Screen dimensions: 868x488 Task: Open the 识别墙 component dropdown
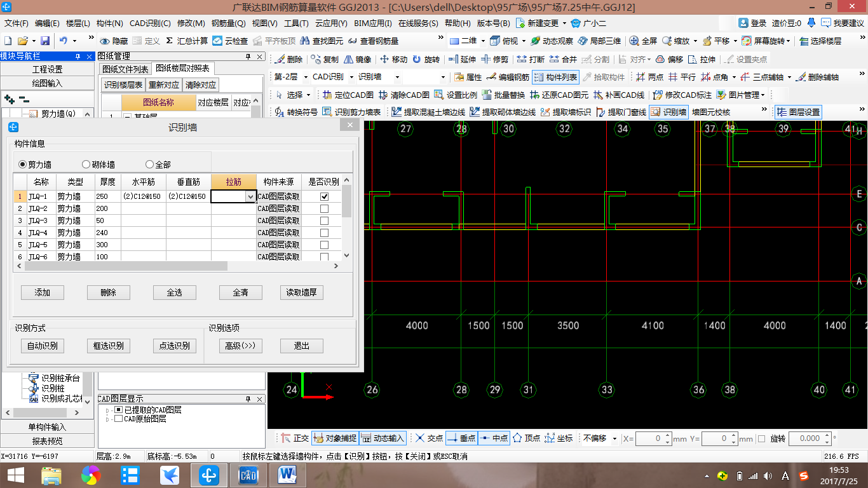(x=397, y=77)
